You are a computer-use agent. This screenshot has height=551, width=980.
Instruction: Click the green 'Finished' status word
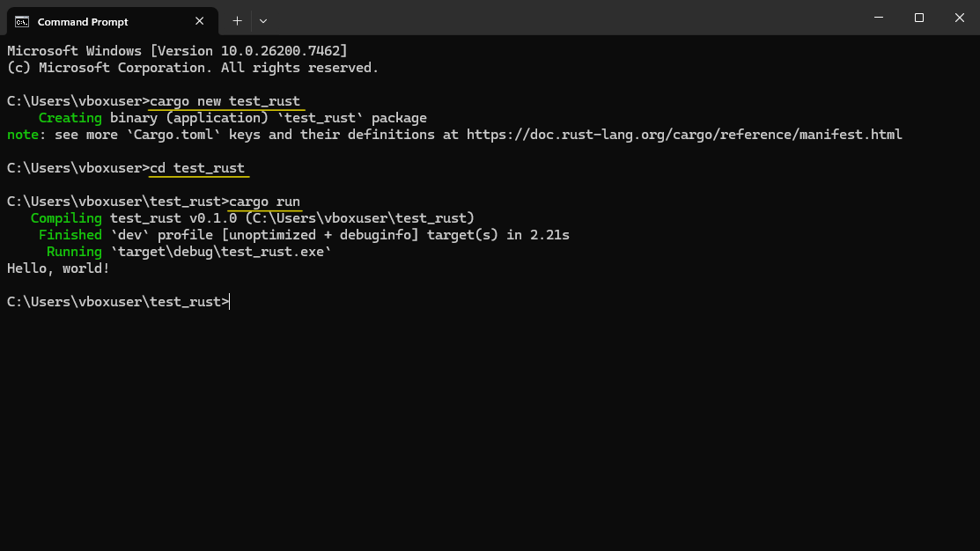click(x=70, y=235)
